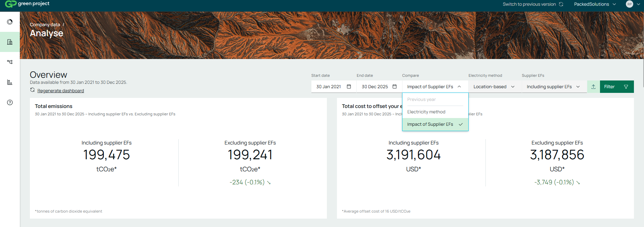Open the value chain nodes icon in sidebar
The width and height of the screenshot is (644, 227).
(x=10, y=62)
